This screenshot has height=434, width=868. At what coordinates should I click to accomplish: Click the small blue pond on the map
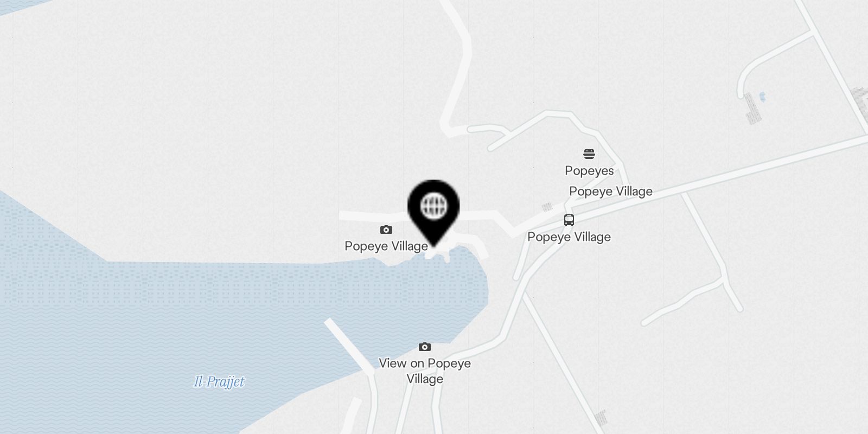[762, 97]
